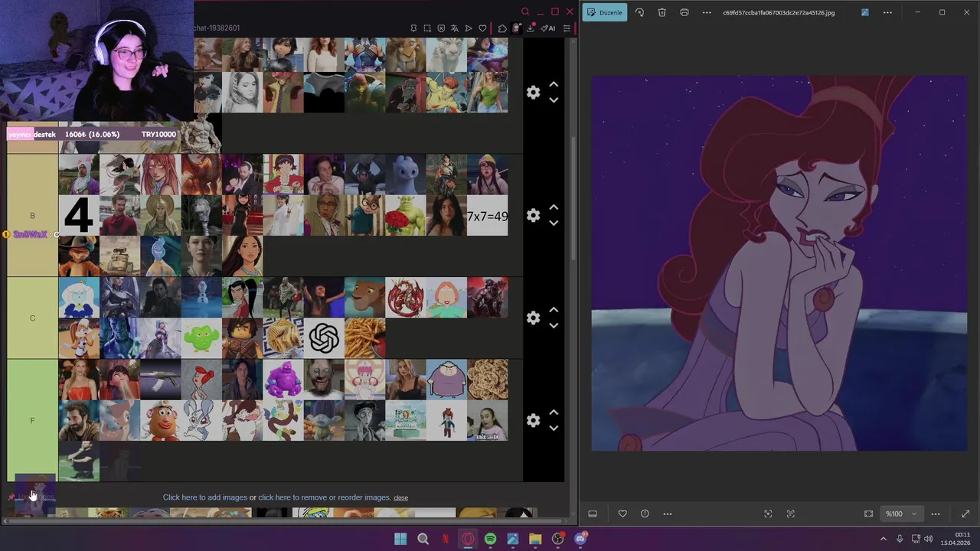Open Windows Start menu

(400, 539)
